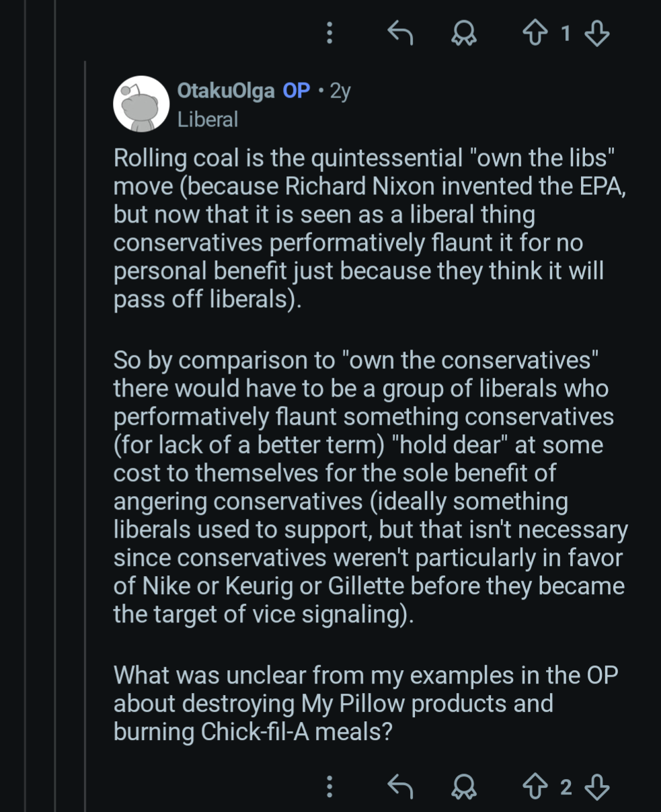
Task: Tap the paragraph beginning "What was unclear"
Action: (x=363, y=703)
